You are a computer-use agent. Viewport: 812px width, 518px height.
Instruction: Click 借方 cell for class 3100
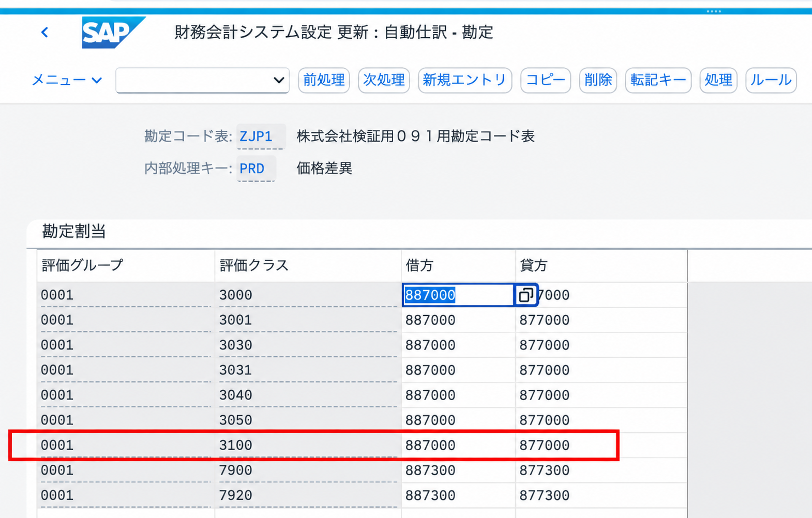click(458, 446)
